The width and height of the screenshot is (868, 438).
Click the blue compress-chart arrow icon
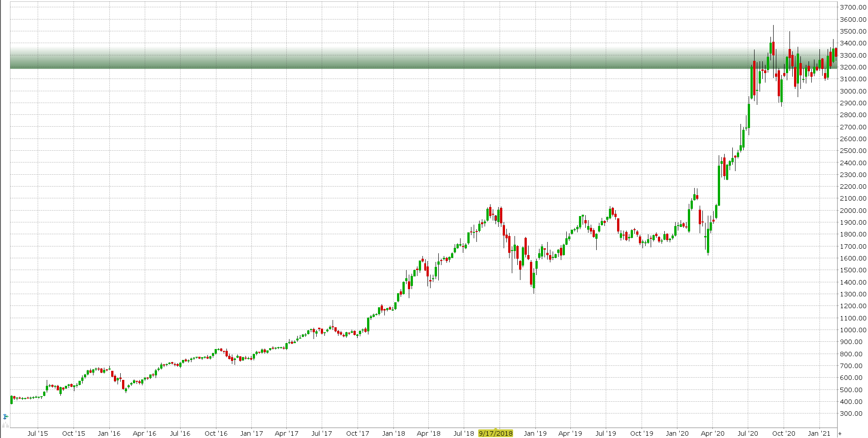5,416
